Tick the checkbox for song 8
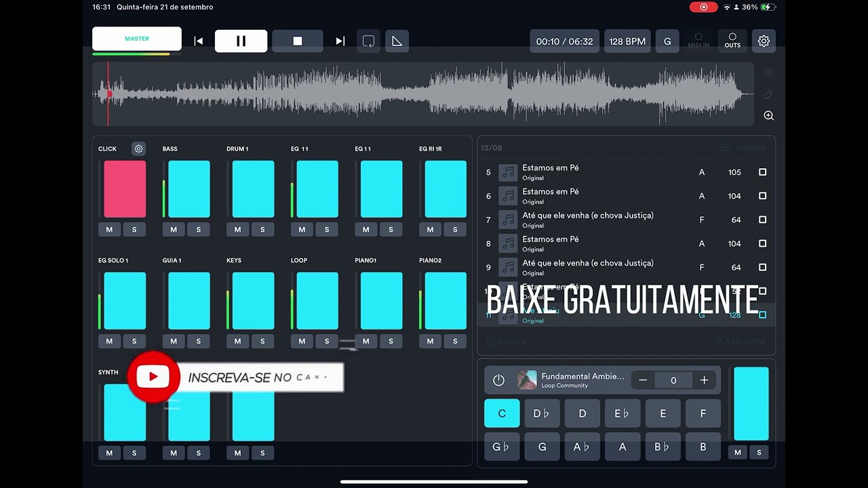 [762, 243]
